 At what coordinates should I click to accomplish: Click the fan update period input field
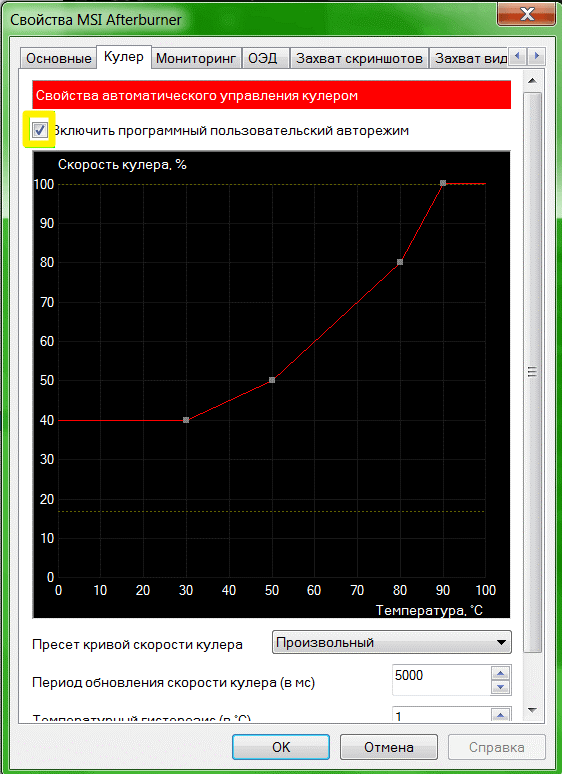442,680
